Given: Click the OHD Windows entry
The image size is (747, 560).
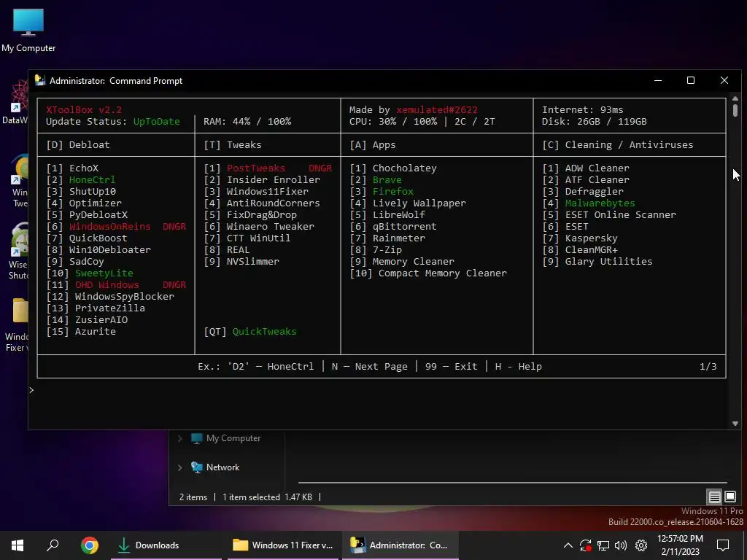Looking at the screenshot, I should coord(107,285).
